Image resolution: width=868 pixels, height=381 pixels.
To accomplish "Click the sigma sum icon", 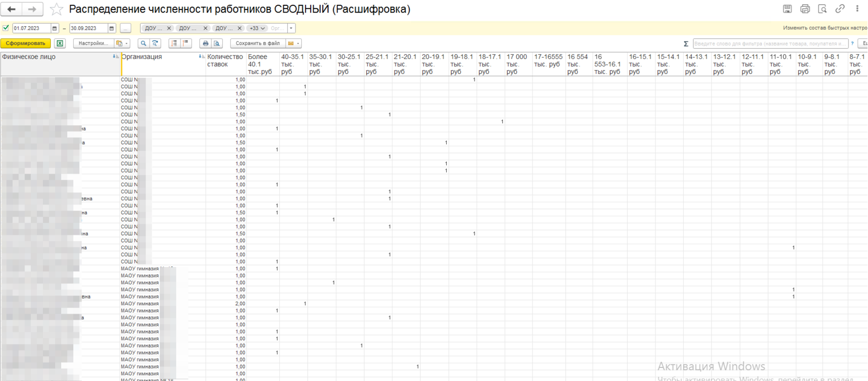I will click(x=686, y=44).
